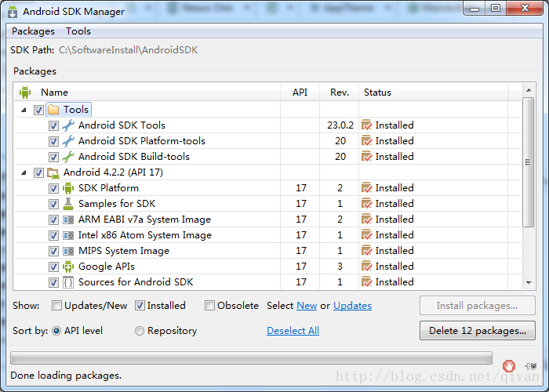Viewport: 549px width, 392px height.
Task: Click installed status icon for Sources for Android SDK
Action: 366,282
